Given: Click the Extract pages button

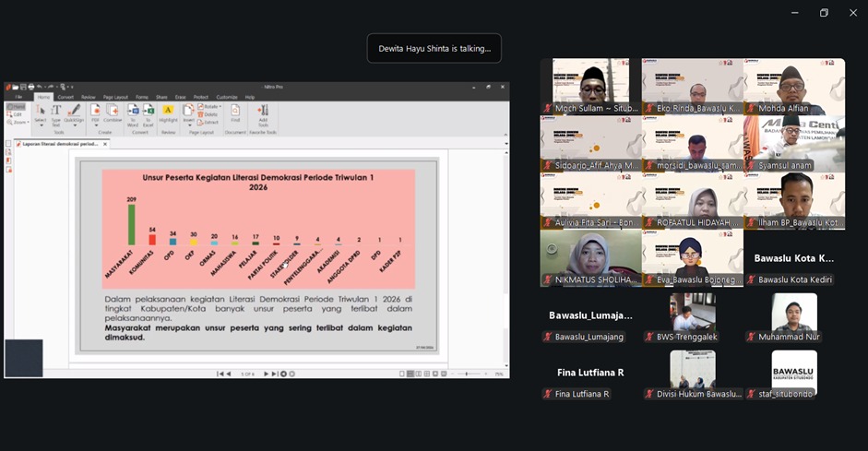Looking at the screenshot, I should click(x=210, y=122).
